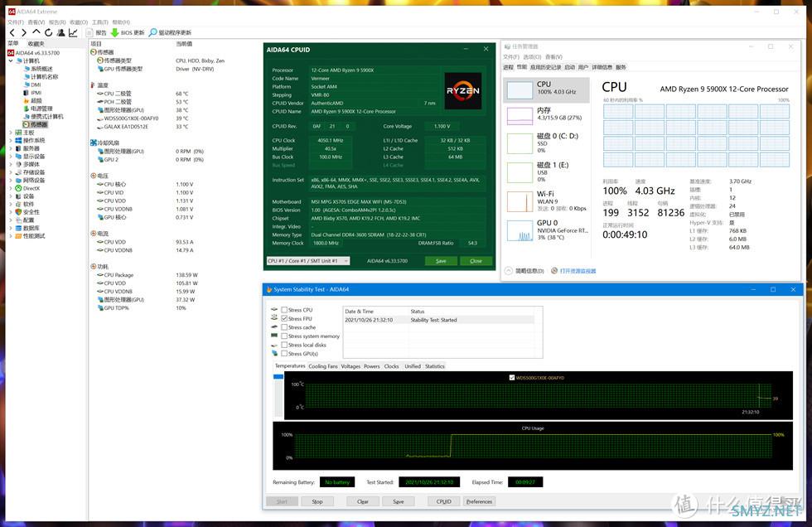Expand the 显示设备 tree node

point(11,157)
